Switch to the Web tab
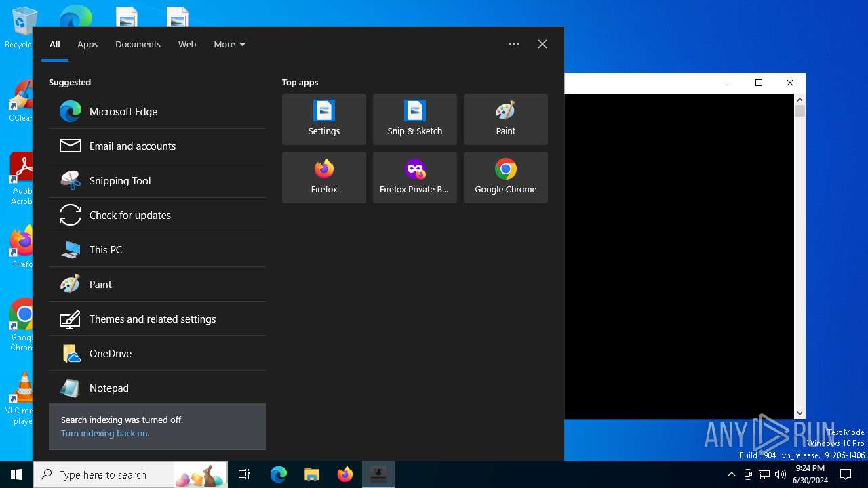This screenshot has height=488, width=868. point(187,45)
